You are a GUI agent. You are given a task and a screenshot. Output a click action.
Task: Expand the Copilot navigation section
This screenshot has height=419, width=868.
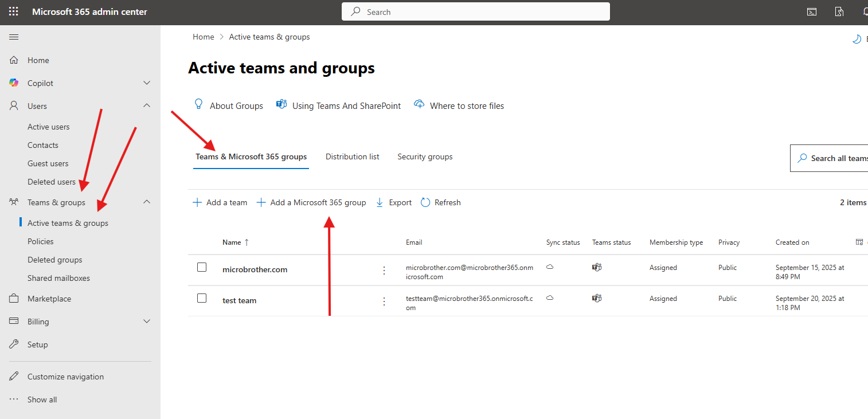pyautogui.click(x=147, y=83)
